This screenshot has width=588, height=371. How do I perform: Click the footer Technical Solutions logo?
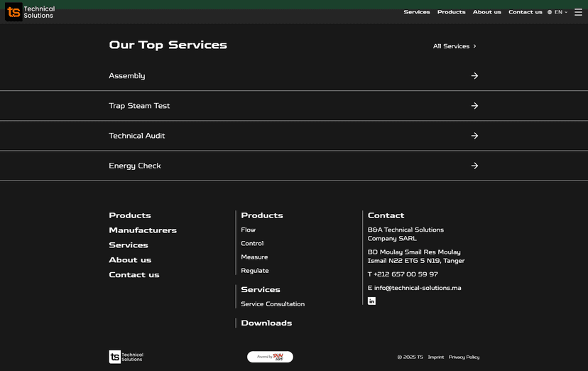pyautogui.click(x=126, y=357)
